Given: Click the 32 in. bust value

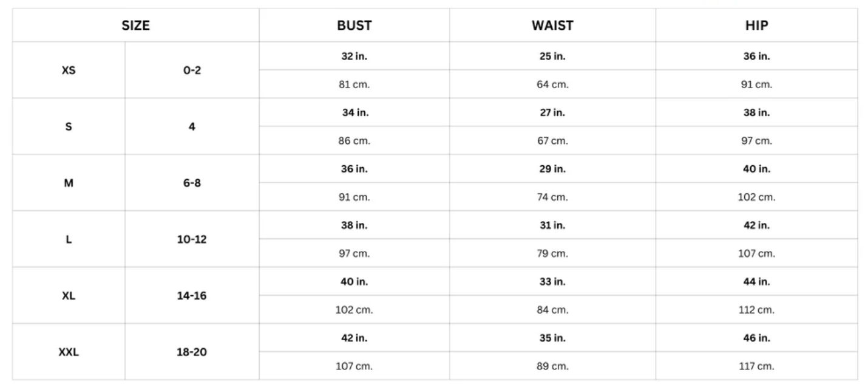Looking at the screenshot, I should click(354, 57).
